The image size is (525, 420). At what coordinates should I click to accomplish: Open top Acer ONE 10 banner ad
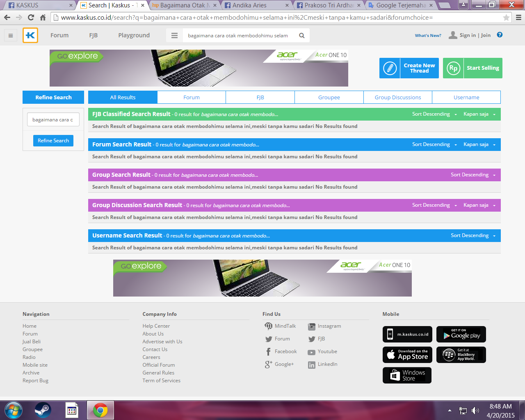point(199,68)
